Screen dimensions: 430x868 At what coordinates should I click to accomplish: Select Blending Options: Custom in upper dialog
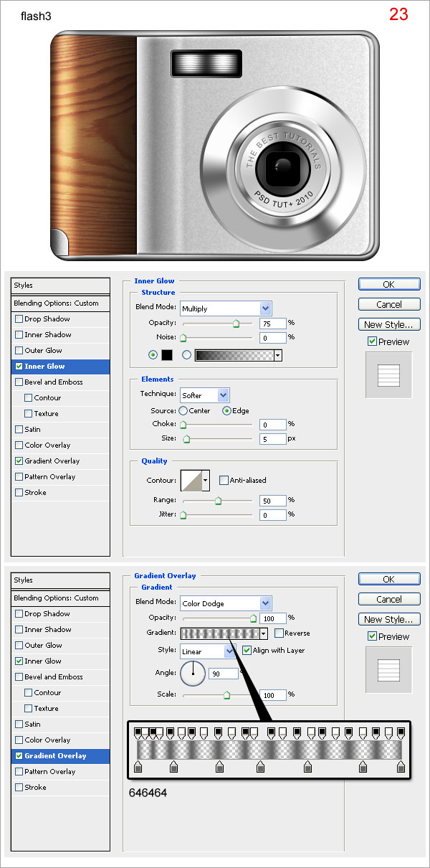pyautogui.click(x=60, y=303)
